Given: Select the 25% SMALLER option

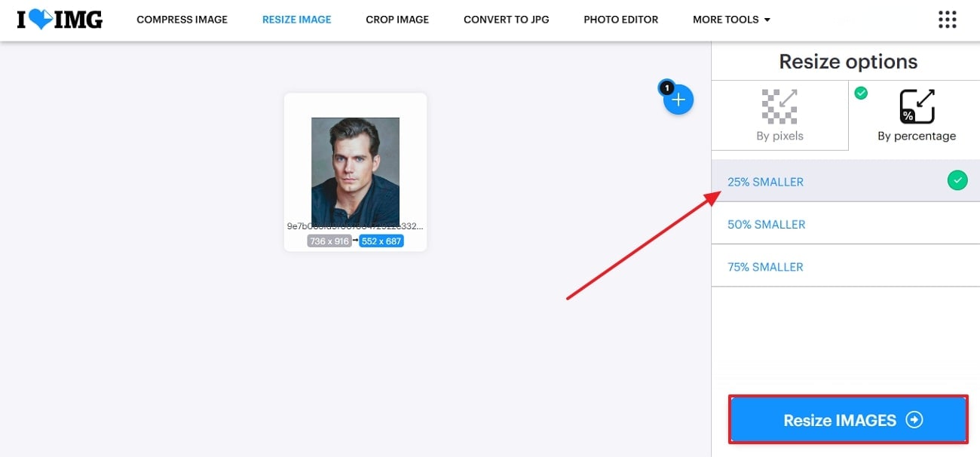Looking at the screenshot, I should (765, 182).
